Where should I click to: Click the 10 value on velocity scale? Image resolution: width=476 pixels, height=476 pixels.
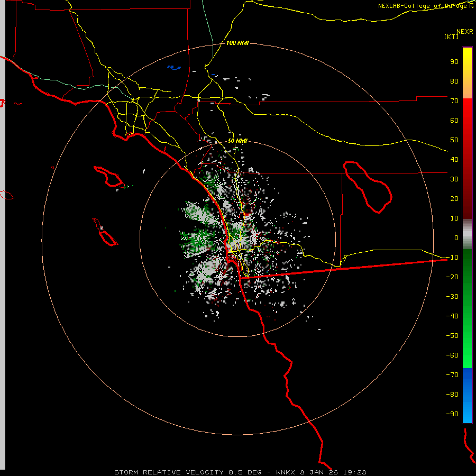click(x=454, y=218)
